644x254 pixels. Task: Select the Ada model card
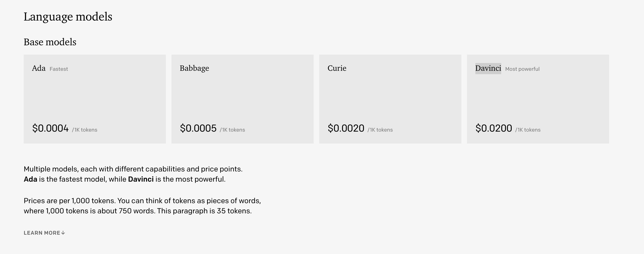pos(95,99)
